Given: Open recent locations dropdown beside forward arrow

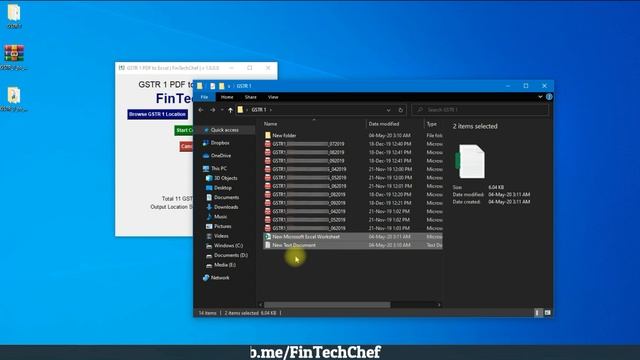Looking at the screenshot, I should click(x=222, y=110).
